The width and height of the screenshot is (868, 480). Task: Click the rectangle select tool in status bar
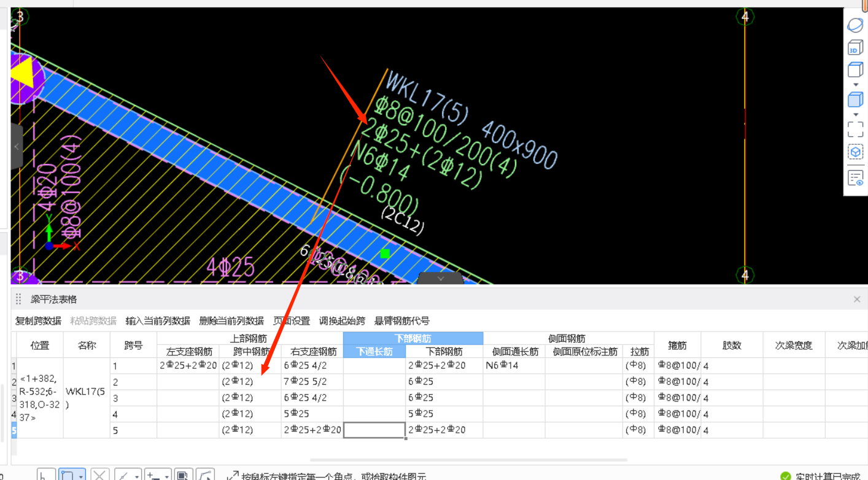(67, 476)
